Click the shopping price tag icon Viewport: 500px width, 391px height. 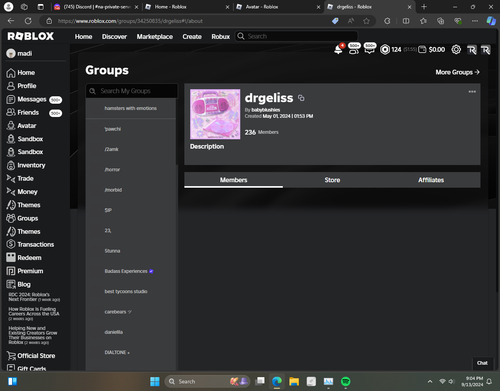tap(335, 21)
